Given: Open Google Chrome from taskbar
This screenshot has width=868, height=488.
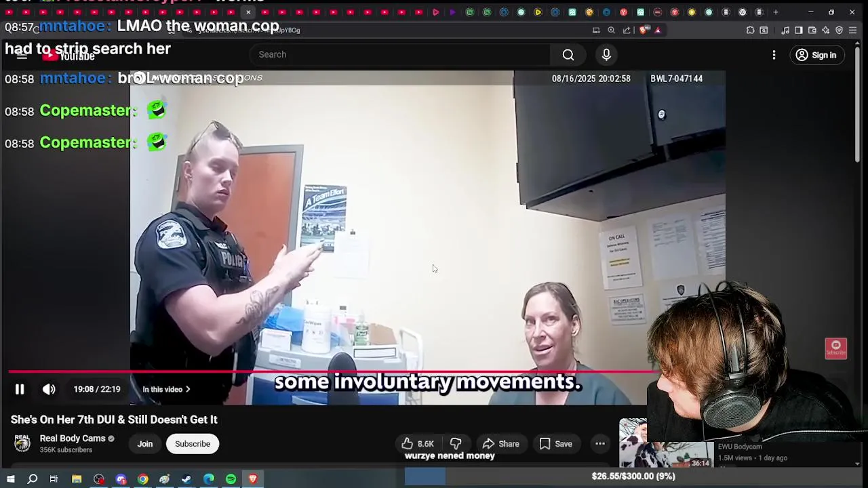Looking at the screenshot, I should coord(142,479).
